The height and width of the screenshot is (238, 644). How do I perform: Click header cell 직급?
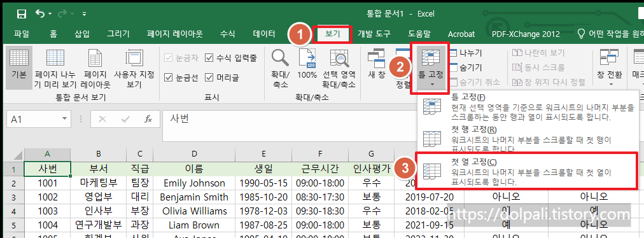(x=139, y=169)
